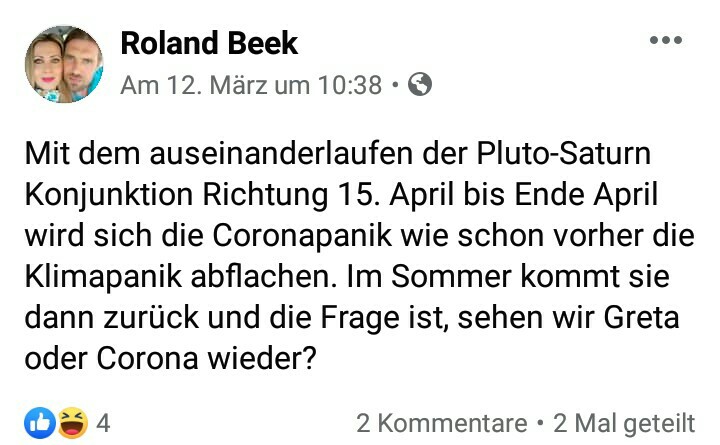
Task: Click the woman's face in the avatar
Action: click(x=48, y=58)
